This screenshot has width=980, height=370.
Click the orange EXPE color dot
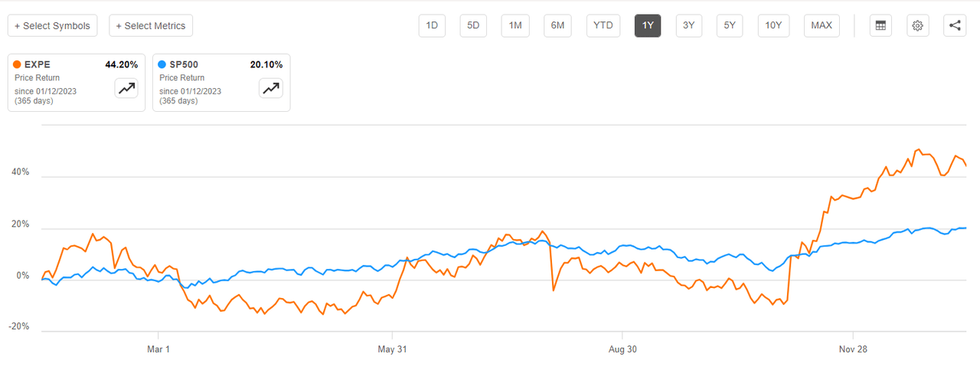coord(18,65)
